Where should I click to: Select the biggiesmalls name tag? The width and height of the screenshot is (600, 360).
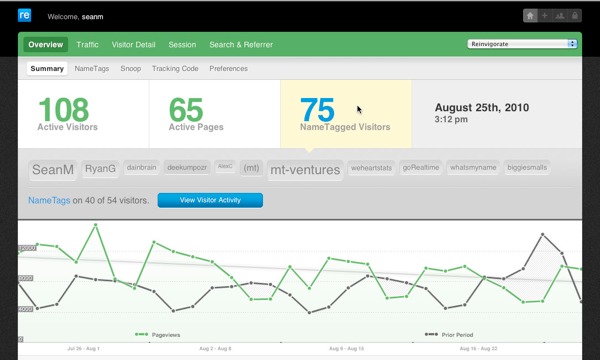[x=527, y=168]
